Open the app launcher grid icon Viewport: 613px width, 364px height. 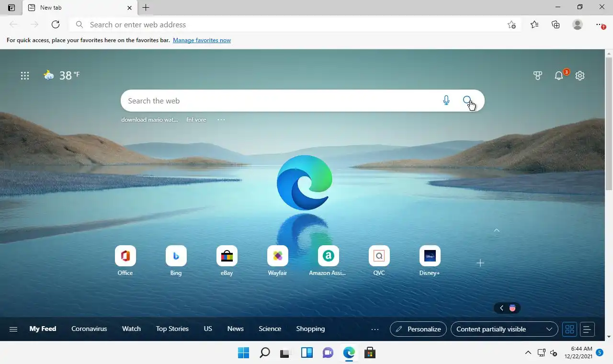click(x=25, y=75)
